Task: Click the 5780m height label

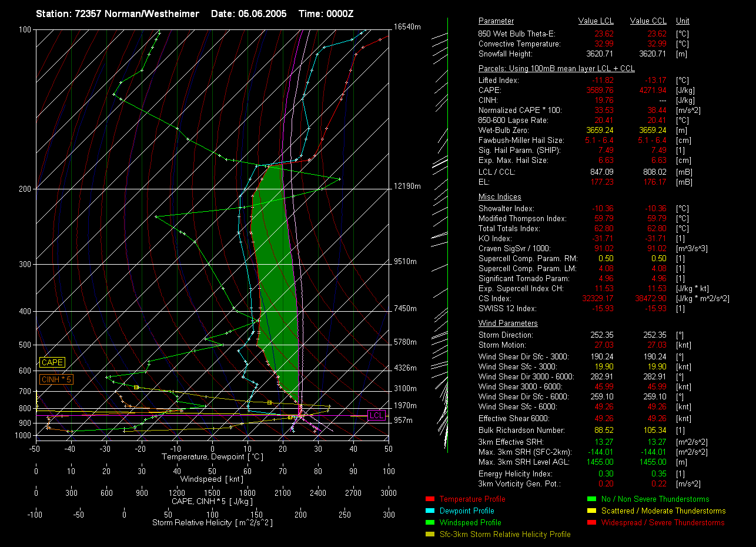Action: 405,342
